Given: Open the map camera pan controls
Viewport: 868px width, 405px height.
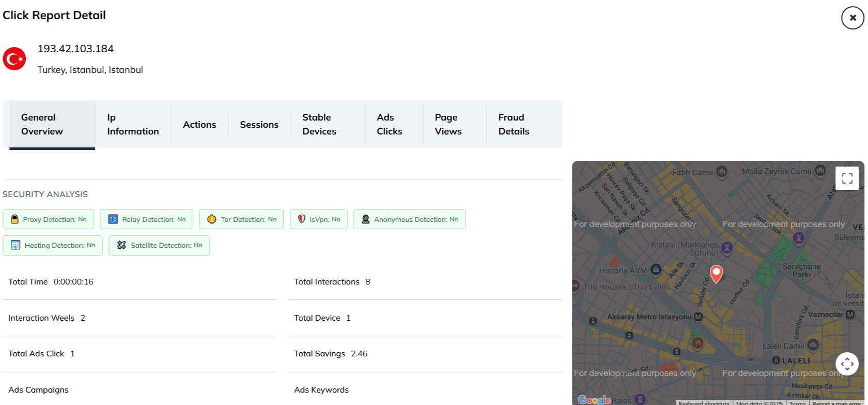Looking at the screenshot, I should (x=847, y=364).
